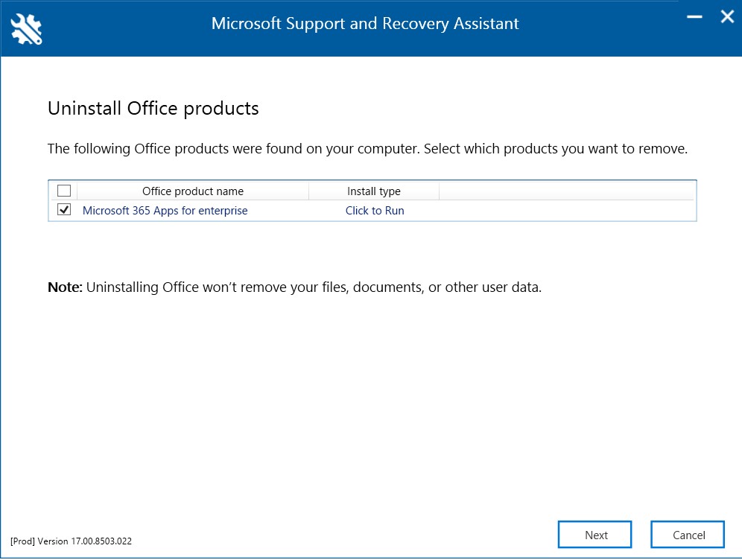
Task: Close the Support and Recovery Assistant window
Action: tap(726, 16)
